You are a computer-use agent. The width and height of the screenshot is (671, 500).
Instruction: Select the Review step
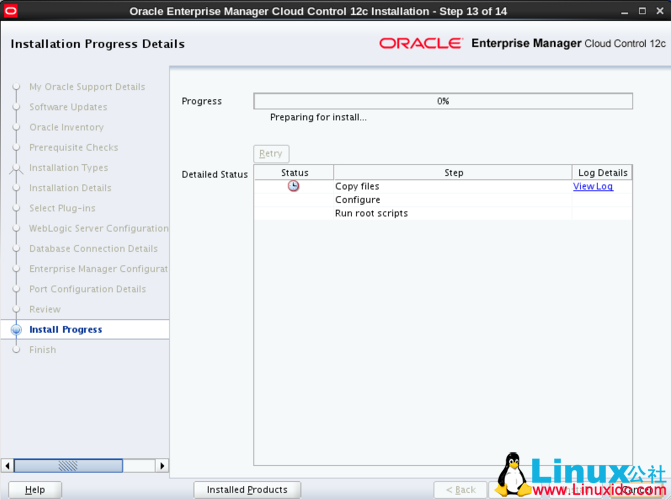tap(45, 309)
